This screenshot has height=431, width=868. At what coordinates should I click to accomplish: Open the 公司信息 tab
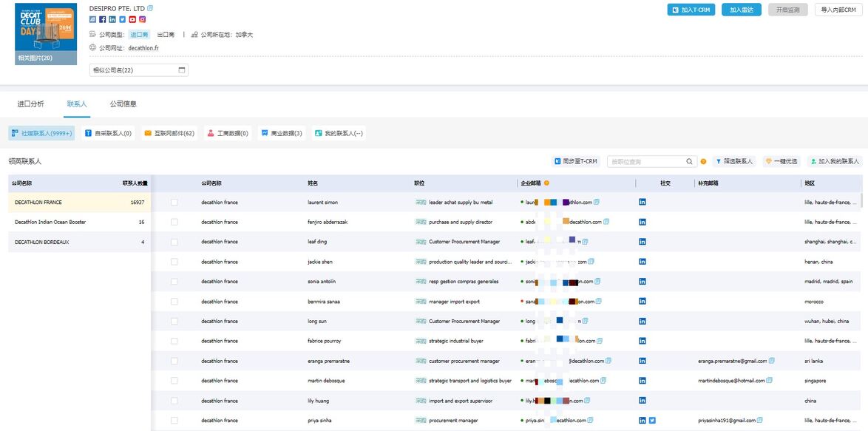(123, 104)
